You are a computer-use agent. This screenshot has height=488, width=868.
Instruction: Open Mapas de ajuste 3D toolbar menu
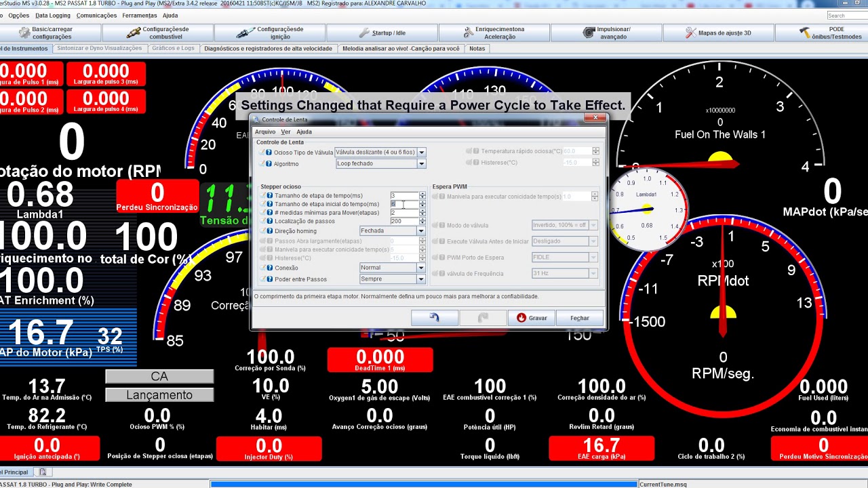(718, 33)
